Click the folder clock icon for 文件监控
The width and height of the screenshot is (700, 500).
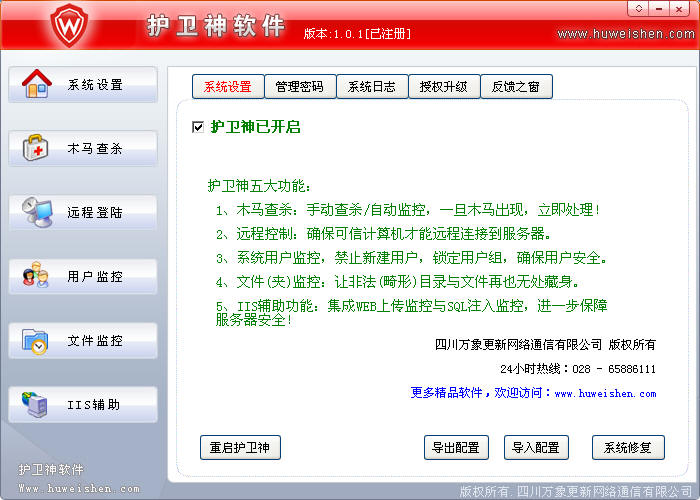[37, 341]
